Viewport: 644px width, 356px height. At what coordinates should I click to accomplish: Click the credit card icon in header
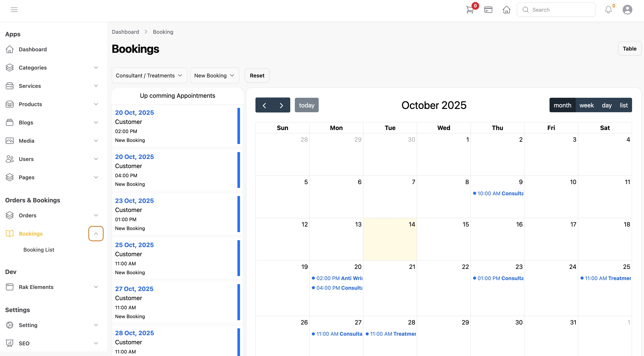(x=488, y=10)
